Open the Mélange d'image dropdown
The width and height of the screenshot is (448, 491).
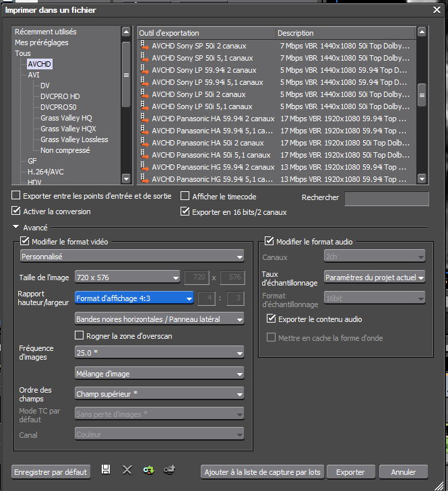point(159,374)
